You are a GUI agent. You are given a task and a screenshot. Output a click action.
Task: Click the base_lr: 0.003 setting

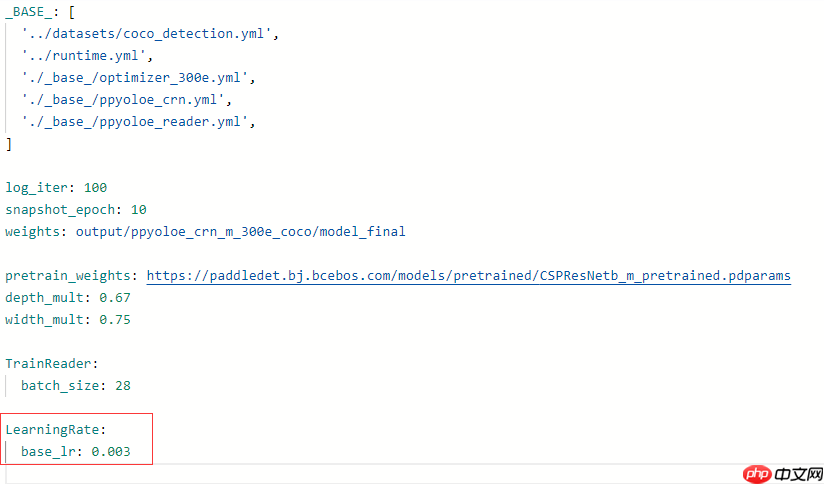pos(76,451)
